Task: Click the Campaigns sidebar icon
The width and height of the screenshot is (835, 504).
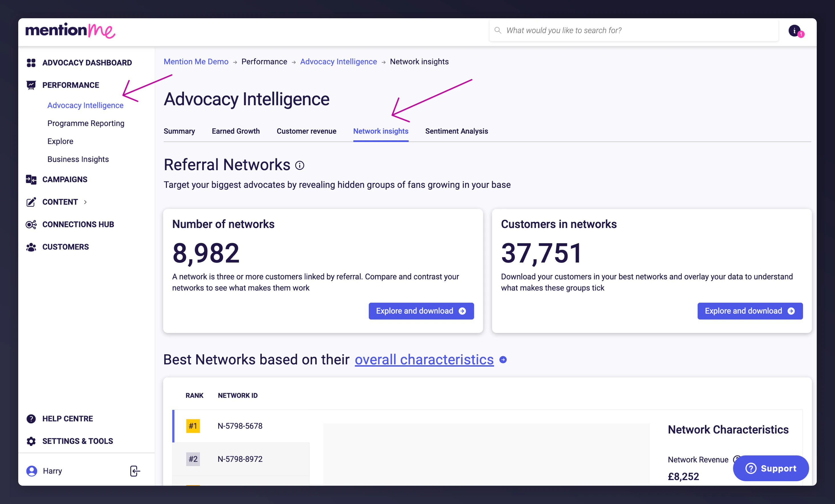Action: point(31,180)
